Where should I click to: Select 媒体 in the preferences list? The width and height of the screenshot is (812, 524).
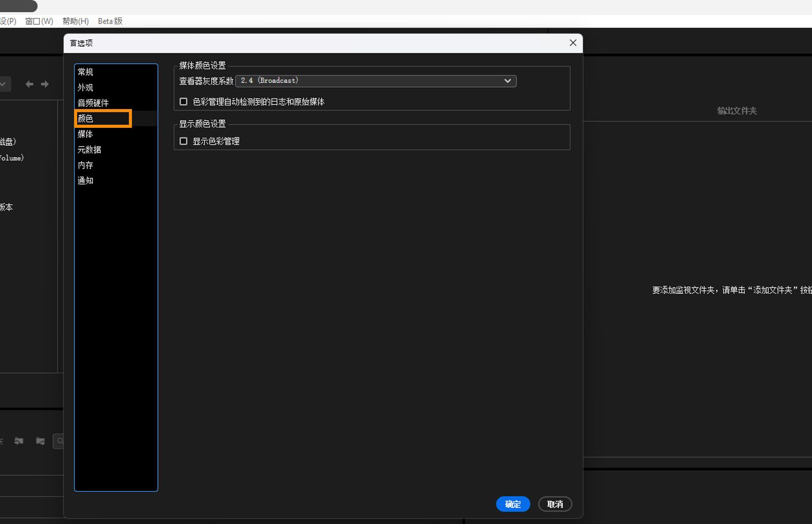[116, 134]
